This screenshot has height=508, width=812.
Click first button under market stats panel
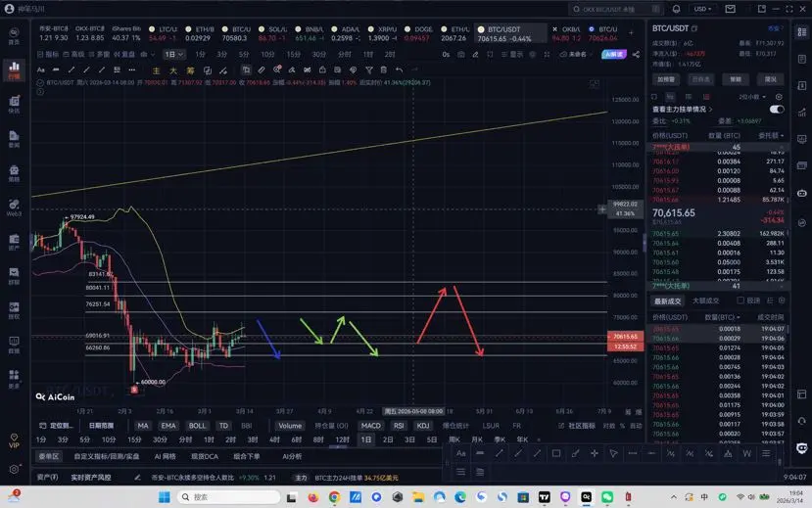tap(666, 79)
